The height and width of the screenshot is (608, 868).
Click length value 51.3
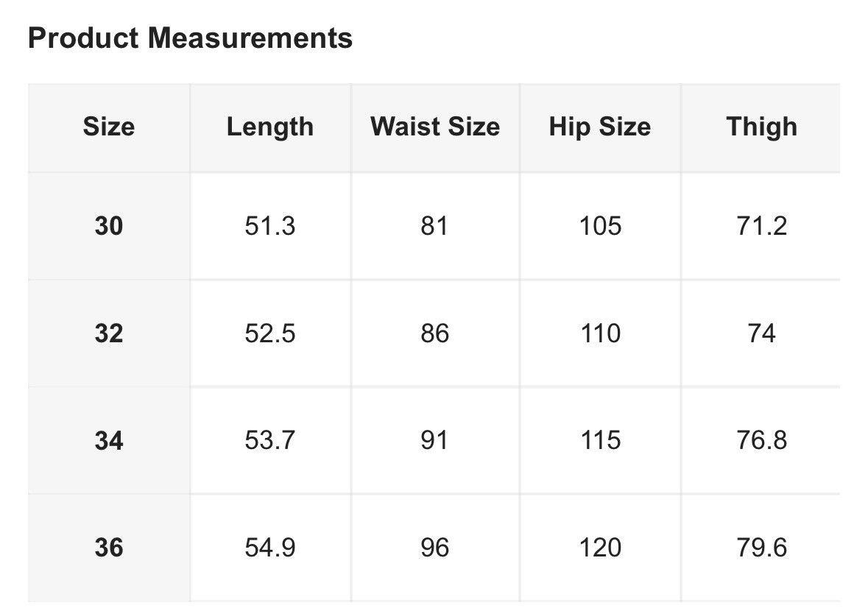point(270,226)
